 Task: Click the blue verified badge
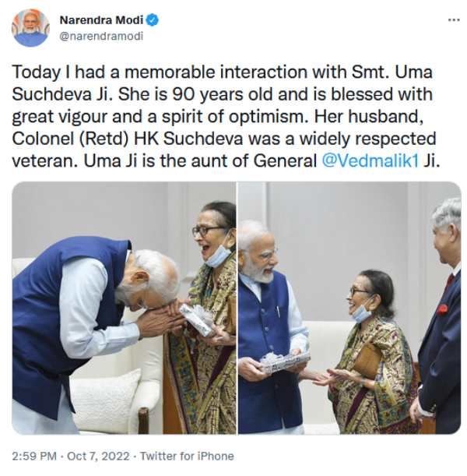point(153,20)
